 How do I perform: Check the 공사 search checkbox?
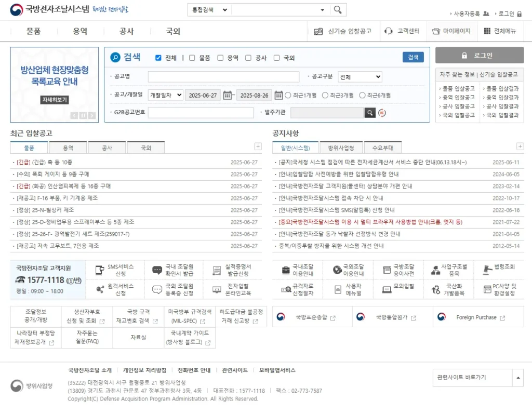click(x=248, y=58)
